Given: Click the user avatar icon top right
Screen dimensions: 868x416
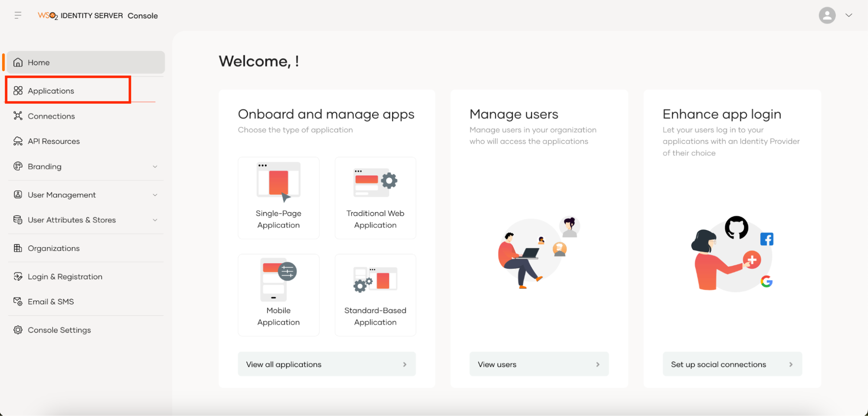Looking at the screenshot, I should pyautogui.click(x=827, y=15).
